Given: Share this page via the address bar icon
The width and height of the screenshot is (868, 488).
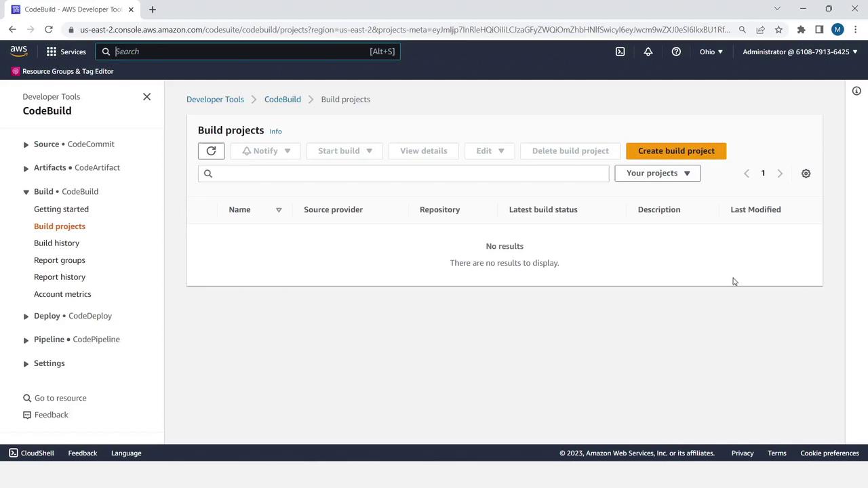Looking at the screenshot, I should coord(760,29).
